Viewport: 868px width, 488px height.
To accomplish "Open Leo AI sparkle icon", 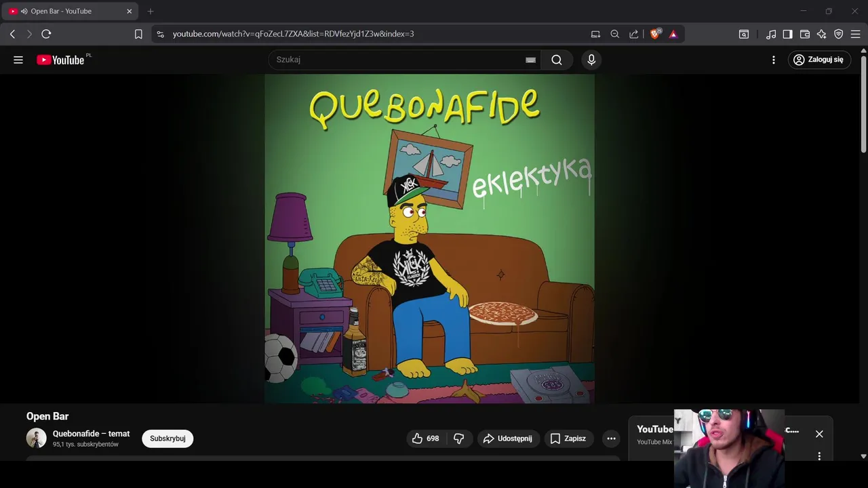I will coord(822,34).
